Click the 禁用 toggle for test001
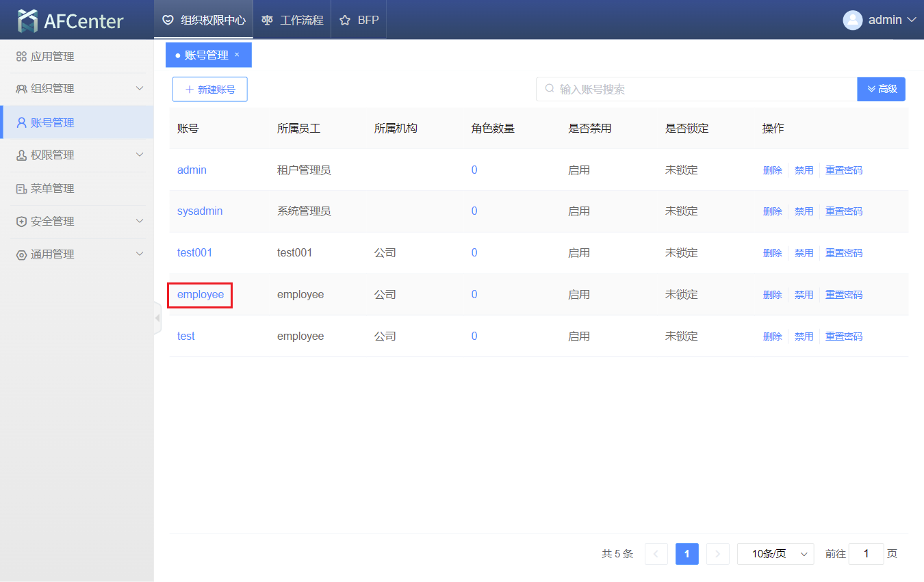This screenshot has width=924, height=582. (804, 253)
